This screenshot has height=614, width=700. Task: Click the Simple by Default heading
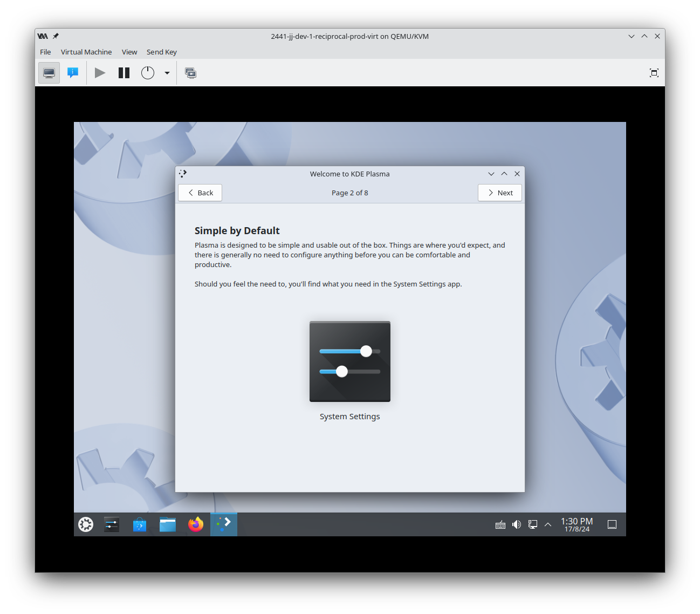[237, 230]
